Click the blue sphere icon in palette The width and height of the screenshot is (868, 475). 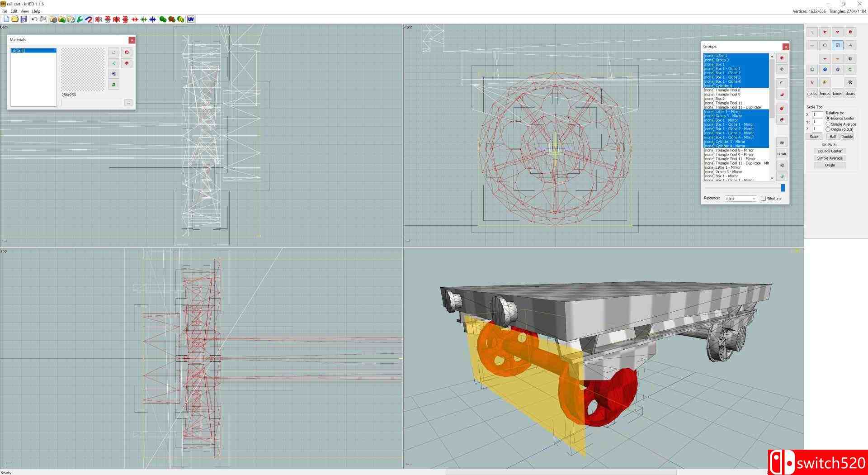coord(825,70)
